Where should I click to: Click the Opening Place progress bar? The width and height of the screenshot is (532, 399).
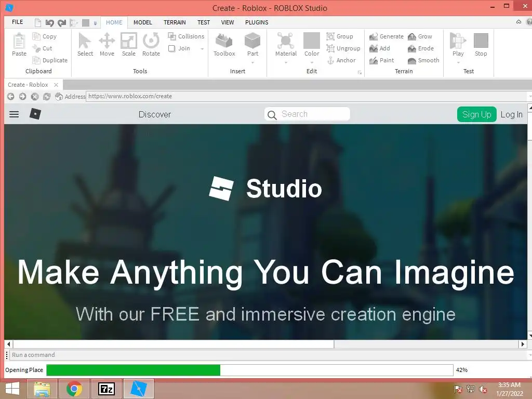(x=250, y=370)
